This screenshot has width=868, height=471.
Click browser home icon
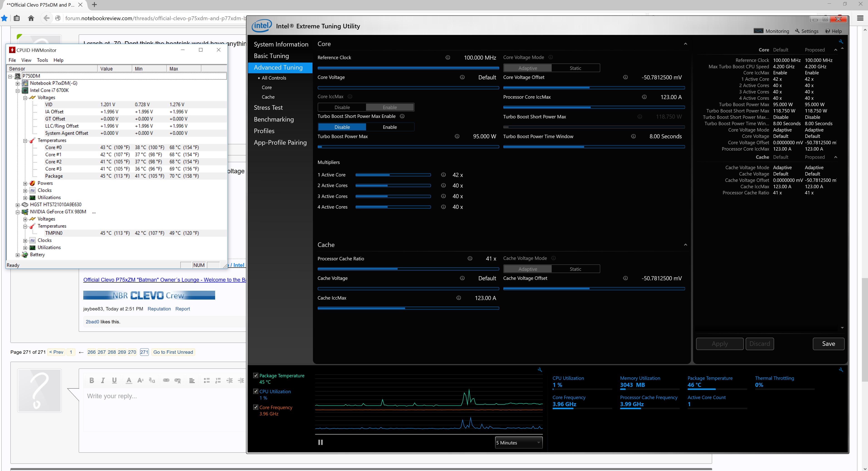click(x=31, y=18)
